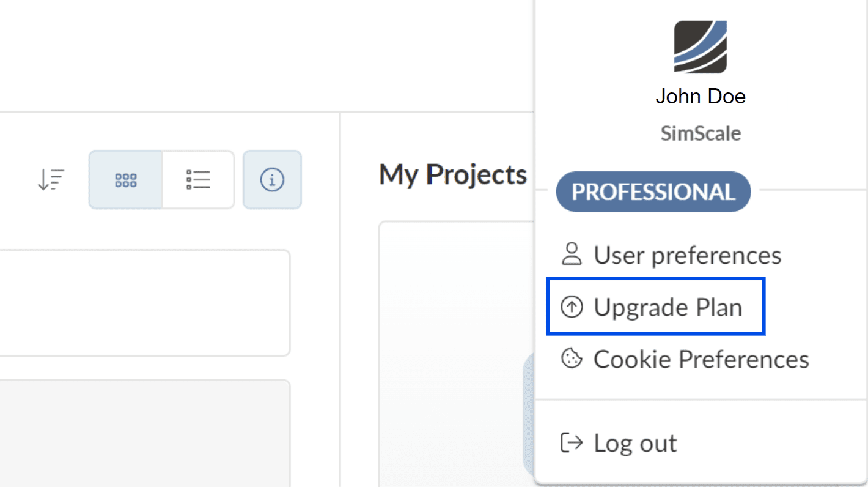
Task: Click the SimScale profile logo avatar
Action: (701, 47)
